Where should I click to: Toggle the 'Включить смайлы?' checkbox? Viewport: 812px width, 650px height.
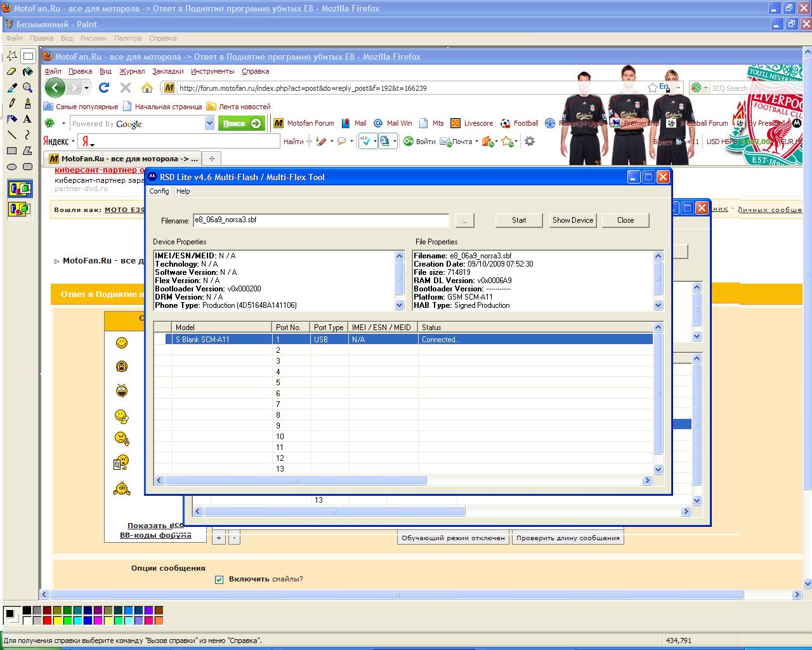(219, 580)
